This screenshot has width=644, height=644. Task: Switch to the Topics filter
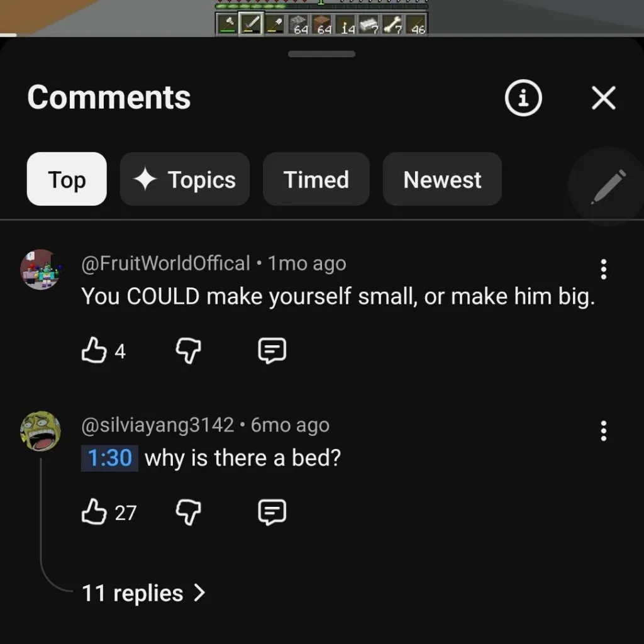[185, 179]
